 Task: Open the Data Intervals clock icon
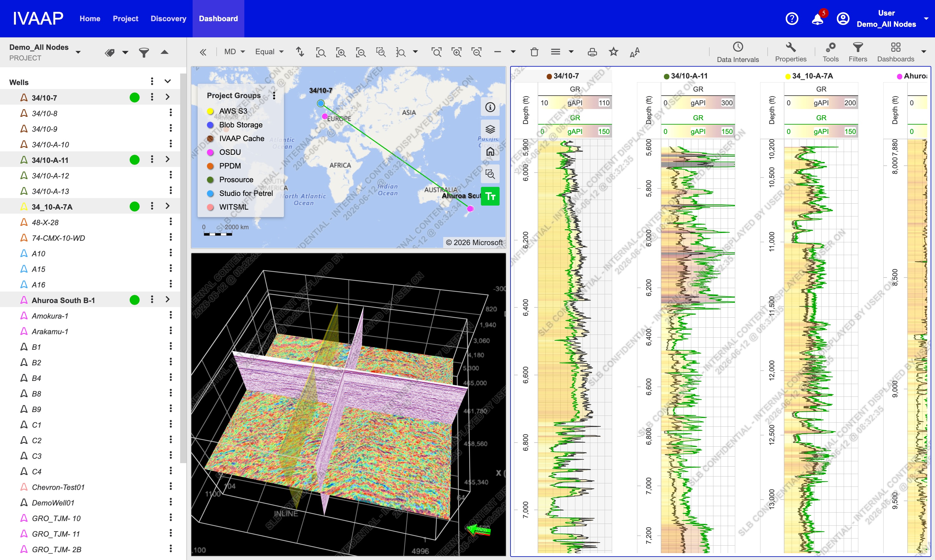pos(737,52)
